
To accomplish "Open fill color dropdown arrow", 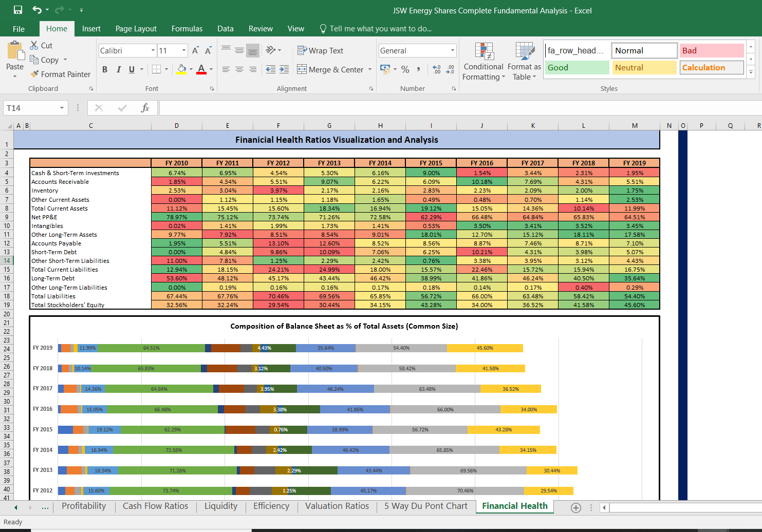I will coord(191,69).
